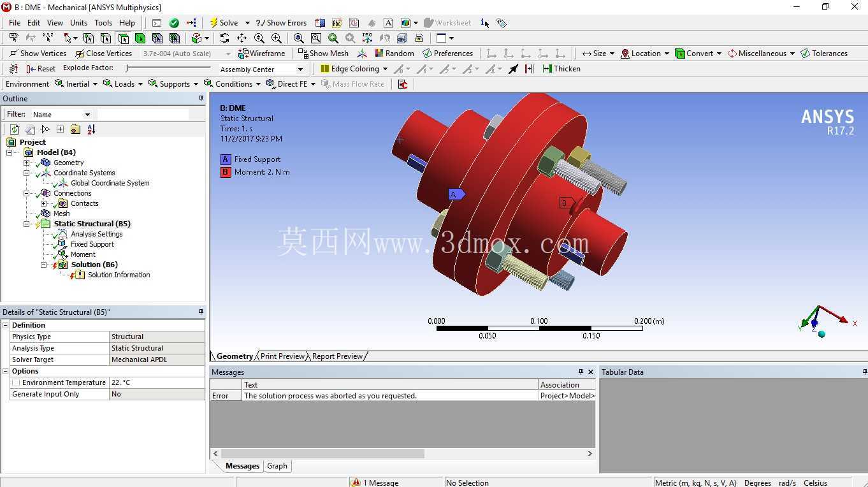The width and height of the screenshot is (868, 487).
Task: Select the Fixed Support tree item
Action: pyautogui.click(x=92, y=244)
